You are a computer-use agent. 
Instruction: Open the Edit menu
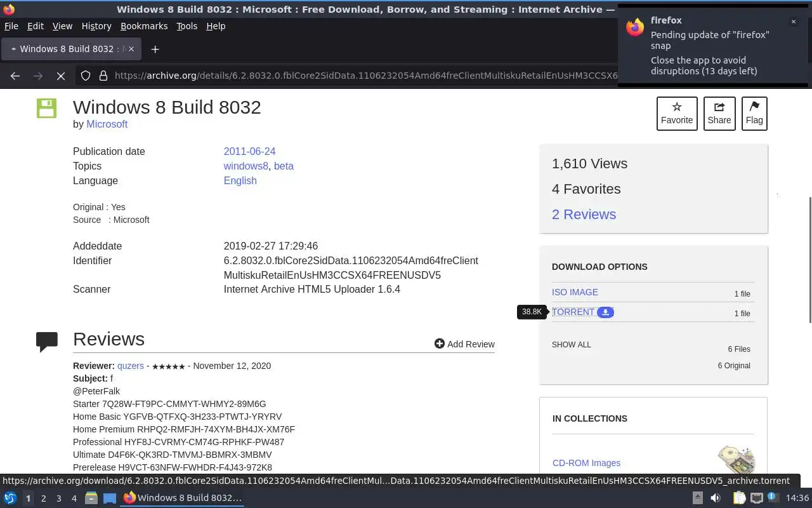36,26
